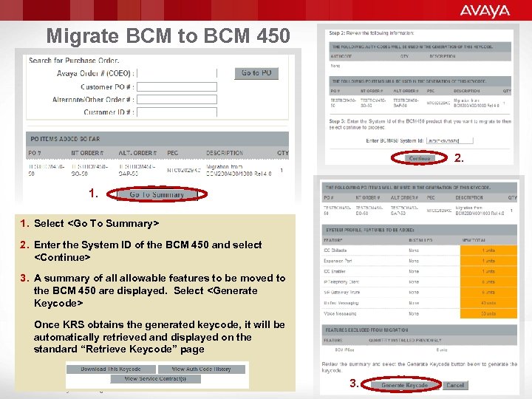Select the 'Features Excluded From Migration' header
The image size is (532, 399).
coord(420,330)
